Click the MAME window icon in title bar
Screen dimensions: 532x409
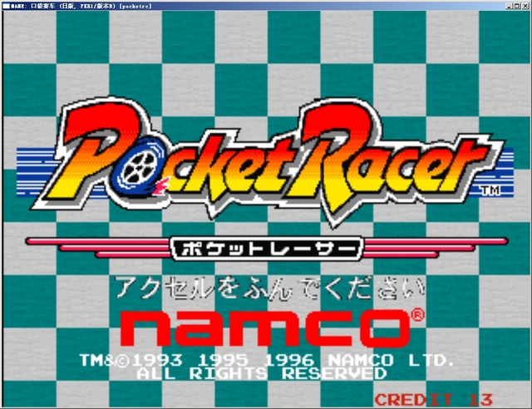(x=6, y=6)
